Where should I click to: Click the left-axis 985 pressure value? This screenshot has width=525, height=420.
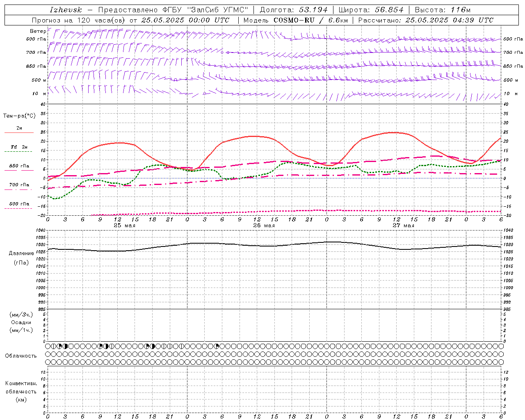pyautogui.click(x=42, y=309)
